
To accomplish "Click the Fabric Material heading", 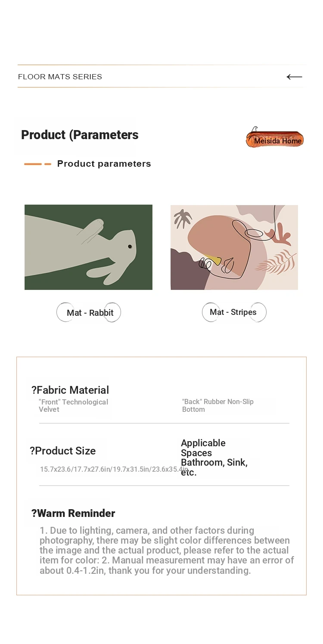I will point(70,390).
